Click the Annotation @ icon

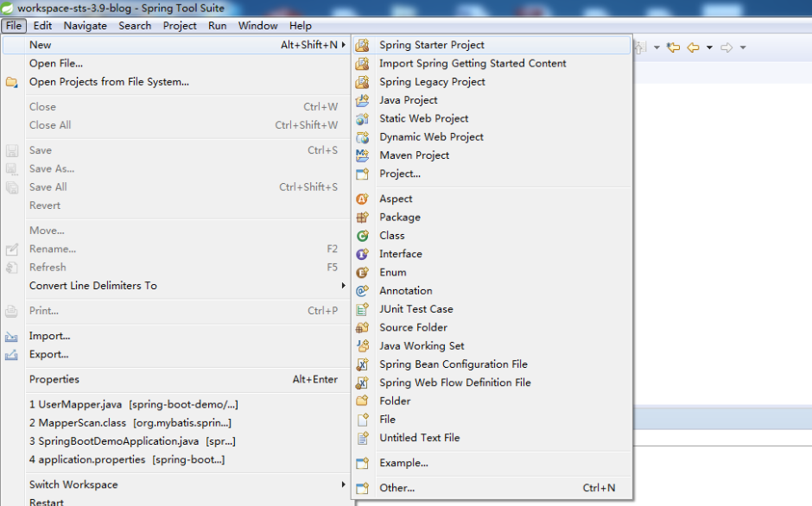tap(363, 290)
